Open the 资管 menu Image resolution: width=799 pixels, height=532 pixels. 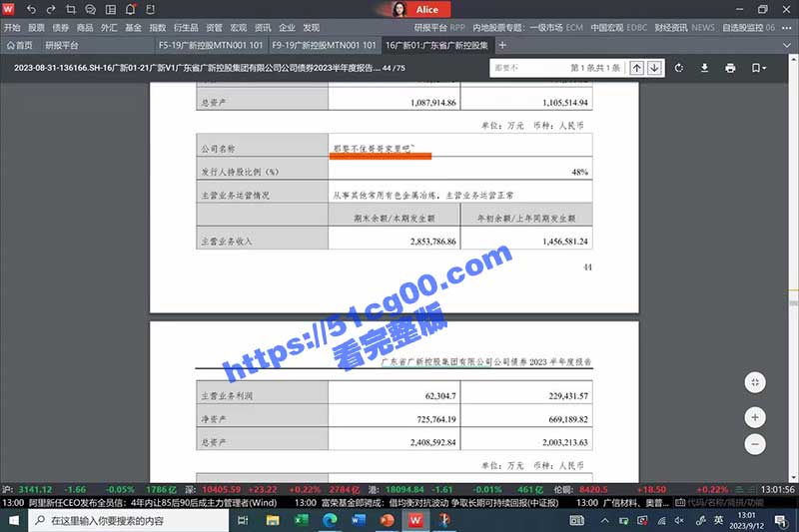(x=214, y=28)
